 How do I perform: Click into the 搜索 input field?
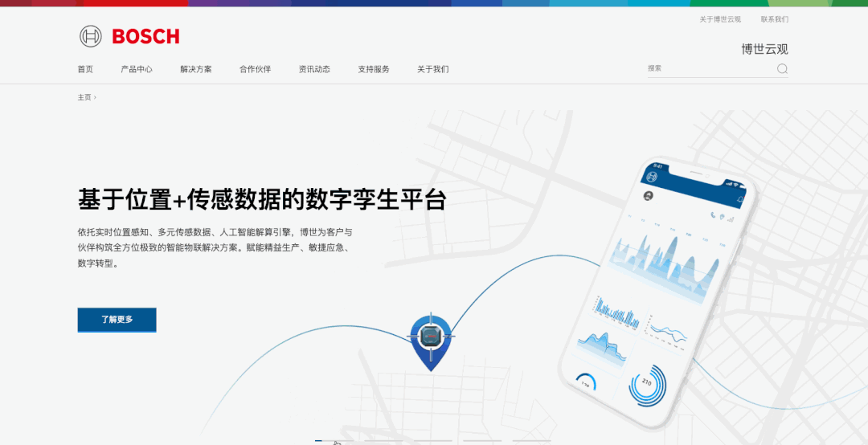tap(707, 69)
